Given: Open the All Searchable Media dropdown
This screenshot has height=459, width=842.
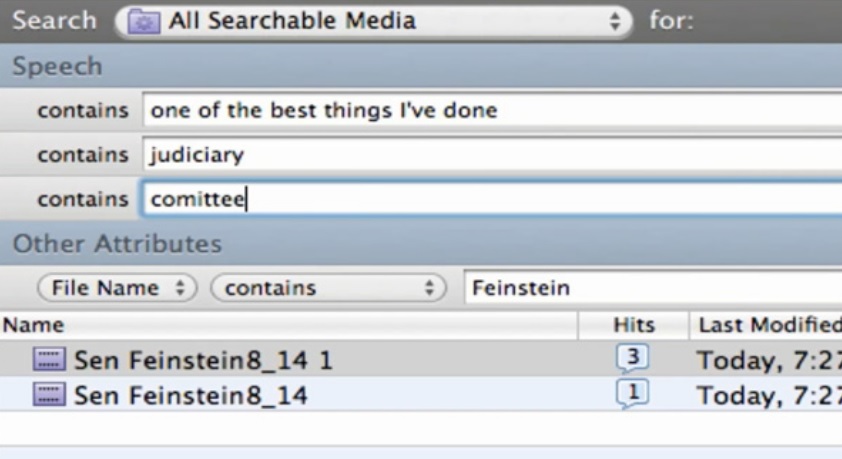Looking at the screenshot, I should click(x=374, y=21).
